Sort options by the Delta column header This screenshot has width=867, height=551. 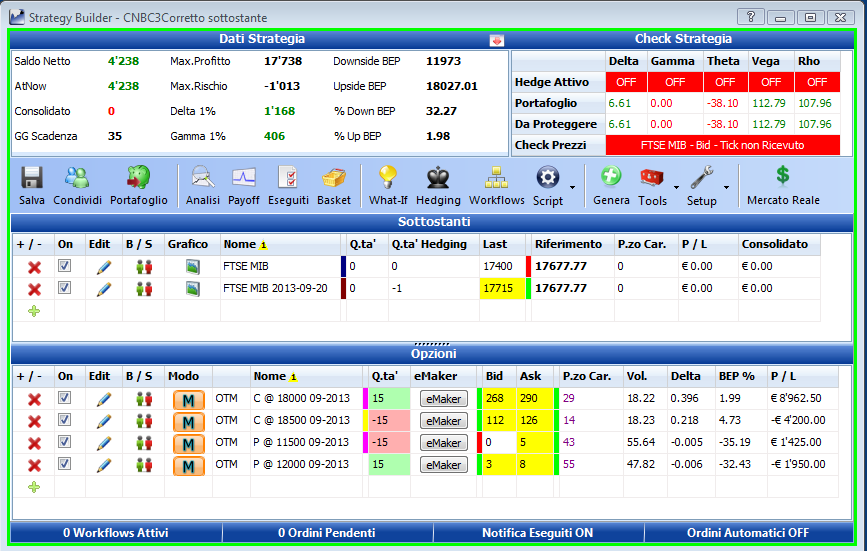coord(686,376)
